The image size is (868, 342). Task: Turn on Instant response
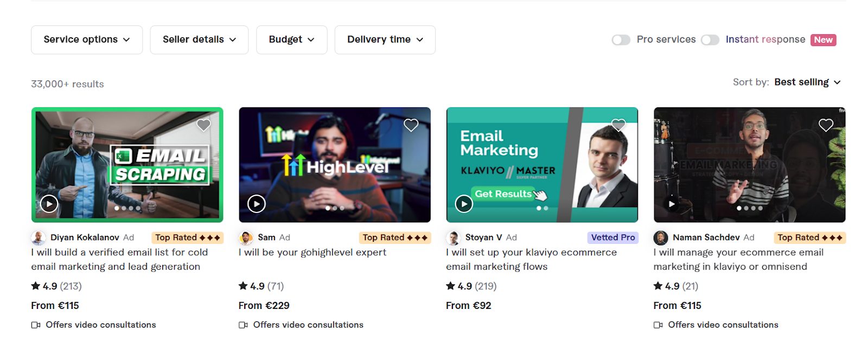click(x=710, y=40)
